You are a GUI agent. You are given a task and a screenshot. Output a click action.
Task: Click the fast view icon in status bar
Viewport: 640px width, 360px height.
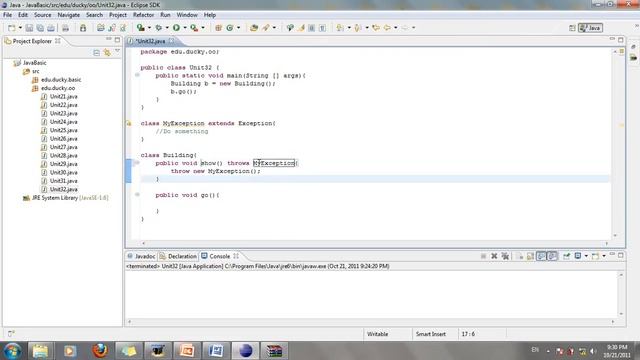[11, 333]
